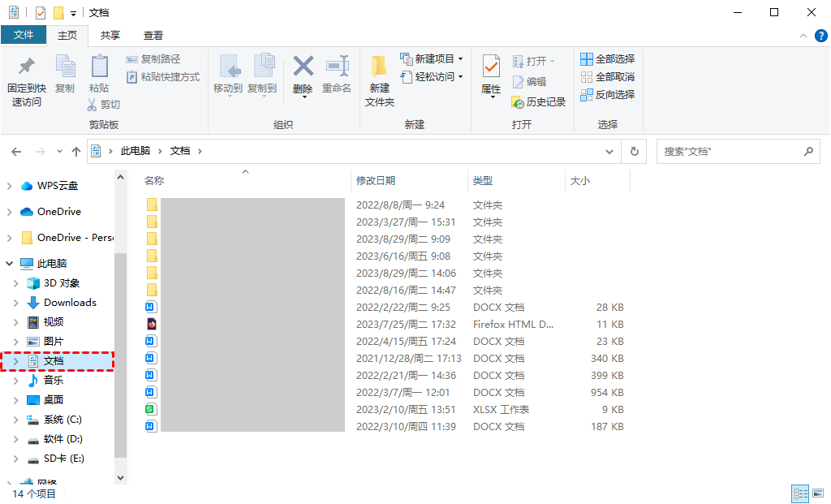Click 复制路径 in the clipboard group
Image resolution: width=831 pixels, height=504 pixels.
click(153, 58)
